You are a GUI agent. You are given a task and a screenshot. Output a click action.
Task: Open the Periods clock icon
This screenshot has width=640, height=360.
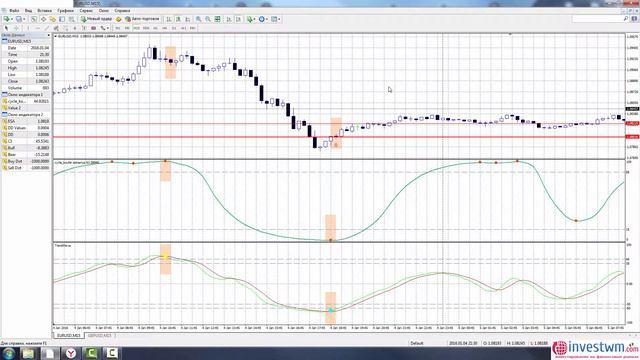click(x=262, y=19)
